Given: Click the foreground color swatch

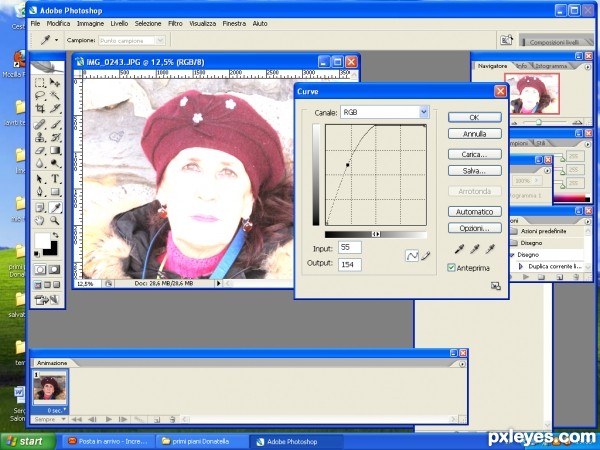Looking at the screenshot, I should 42,240.
